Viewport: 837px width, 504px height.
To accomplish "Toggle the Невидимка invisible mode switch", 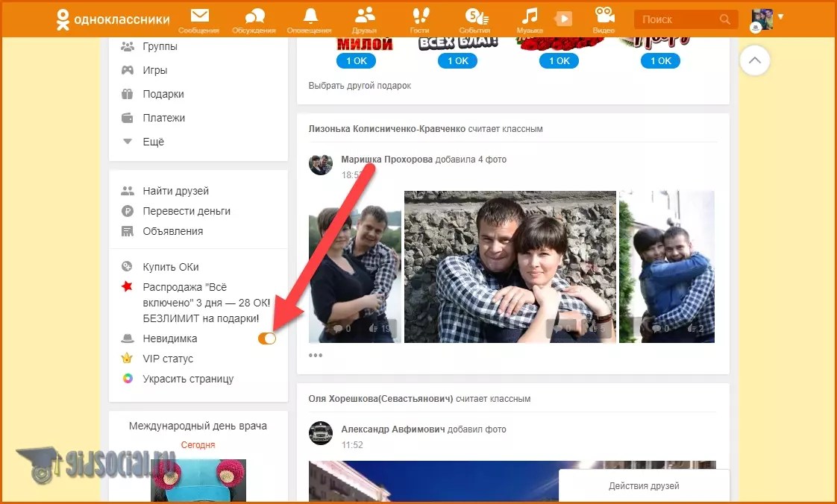I will [267, 338].
